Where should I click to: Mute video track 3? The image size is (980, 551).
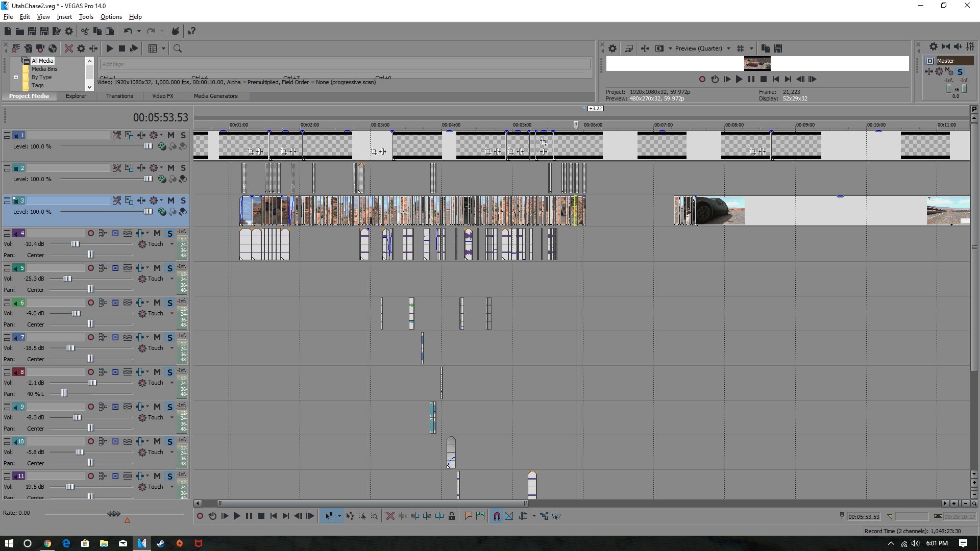tap(171, 201)
